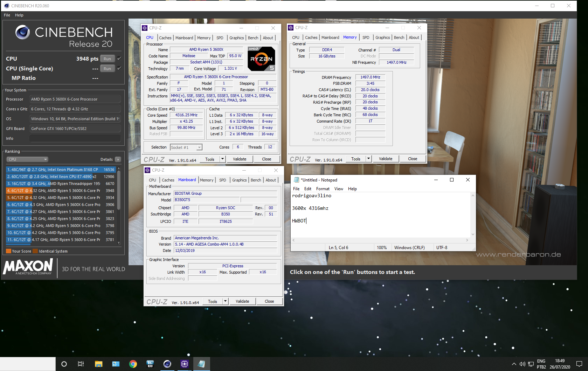The image size is (588, 371).
Task: Open the notification center icon
Action: pos(579,364)
